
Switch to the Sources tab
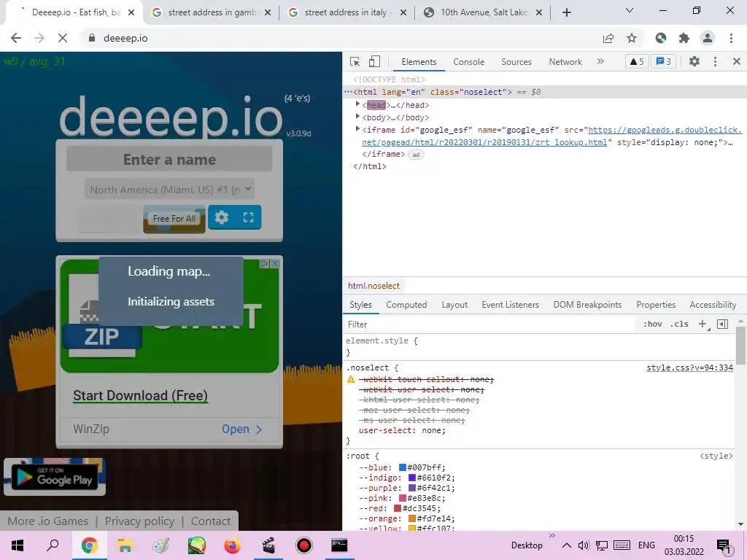pyautogui.click(x=516, y=62)
